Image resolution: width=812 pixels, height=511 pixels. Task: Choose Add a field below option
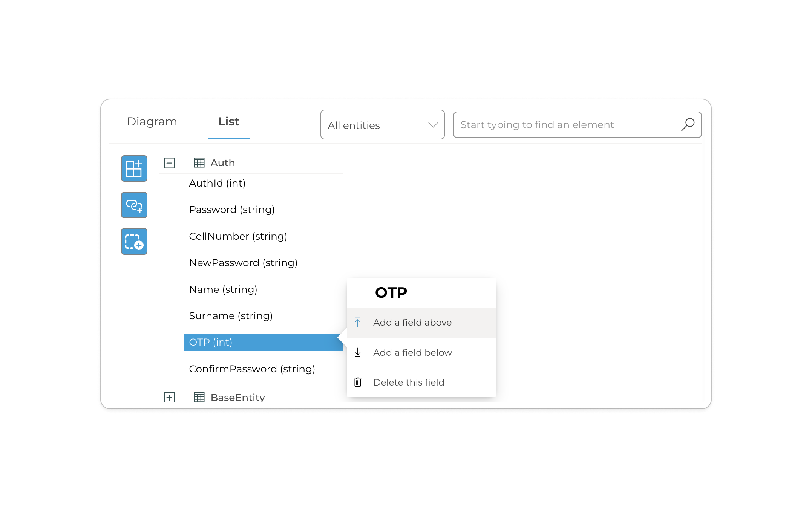(412, 352)
